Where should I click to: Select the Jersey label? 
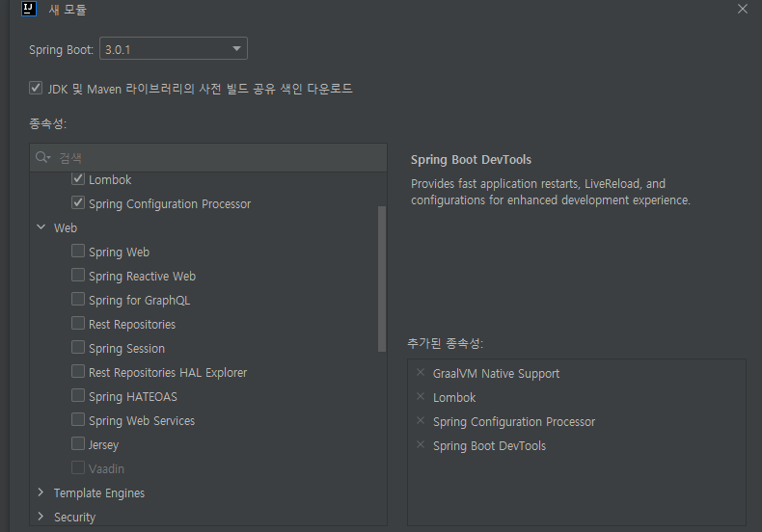click(x=103, y=444)
